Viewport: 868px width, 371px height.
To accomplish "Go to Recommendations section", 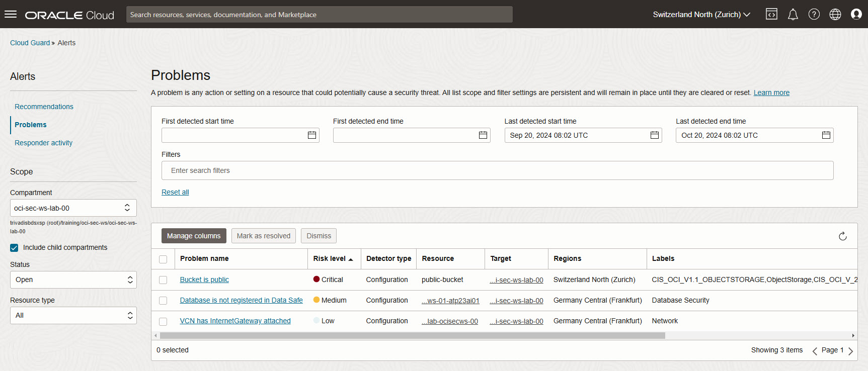I will coord(44,107).
